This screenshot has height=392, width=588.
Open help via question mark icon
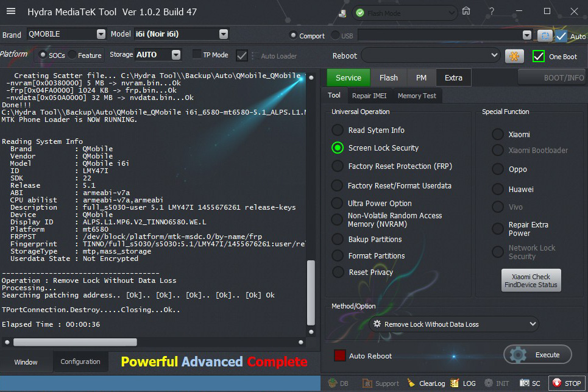pos(491,11)
